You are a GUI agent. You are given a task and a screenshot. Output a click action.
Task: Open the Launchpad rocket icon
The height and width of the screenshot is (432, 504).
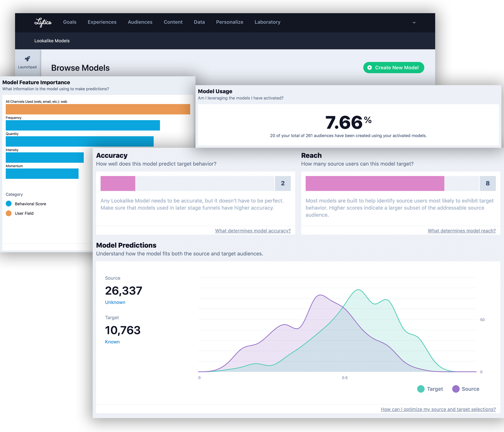pos(27,59)
